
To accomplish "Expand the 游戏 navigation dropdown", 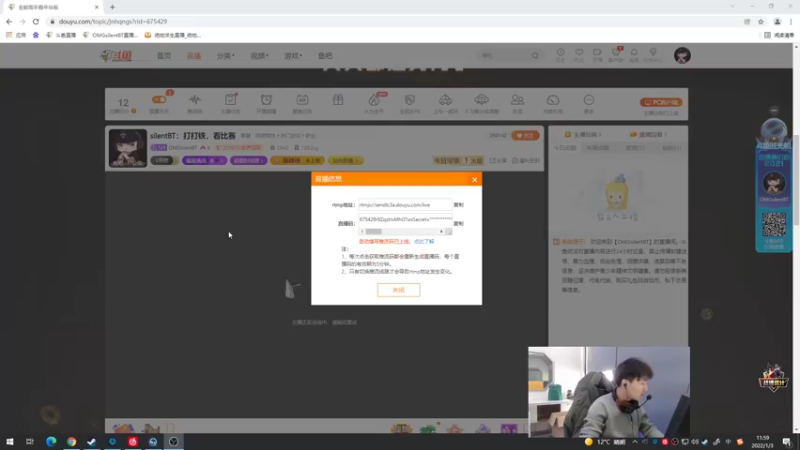I will pos(293,56).
